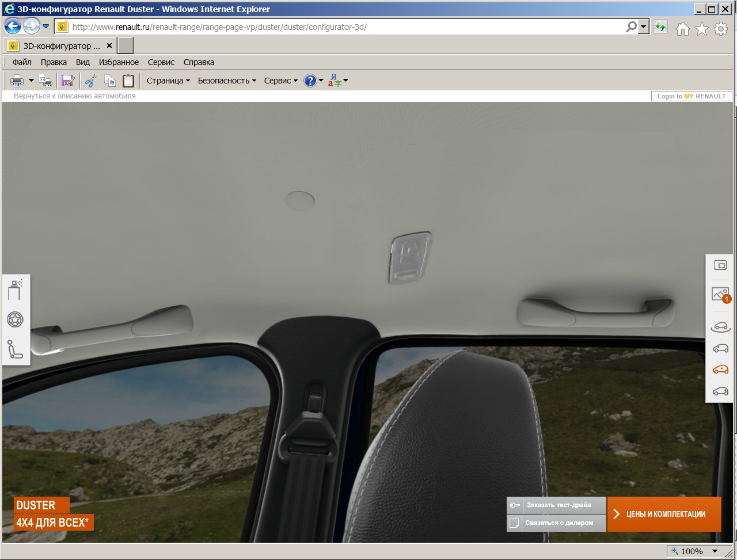Open the background image gallery icon

click(720, 295)
